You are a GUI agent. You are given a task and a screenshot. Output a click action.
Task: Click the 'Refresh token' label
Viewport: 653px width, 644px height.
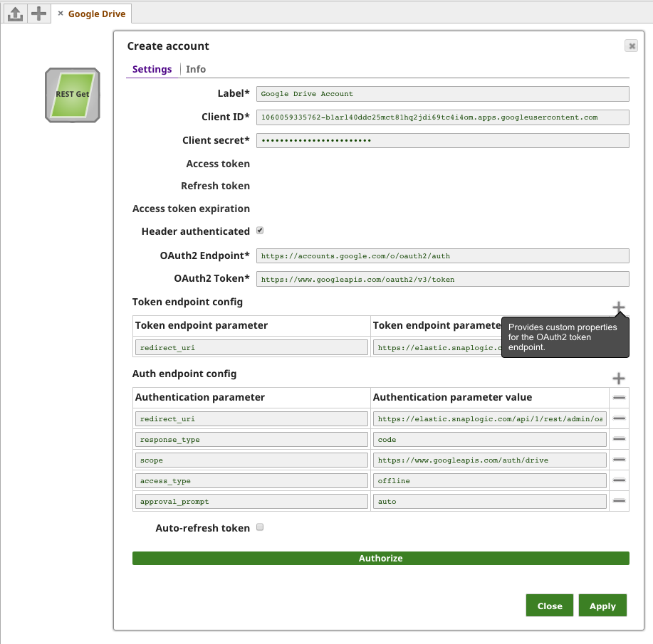pos(215,186)
